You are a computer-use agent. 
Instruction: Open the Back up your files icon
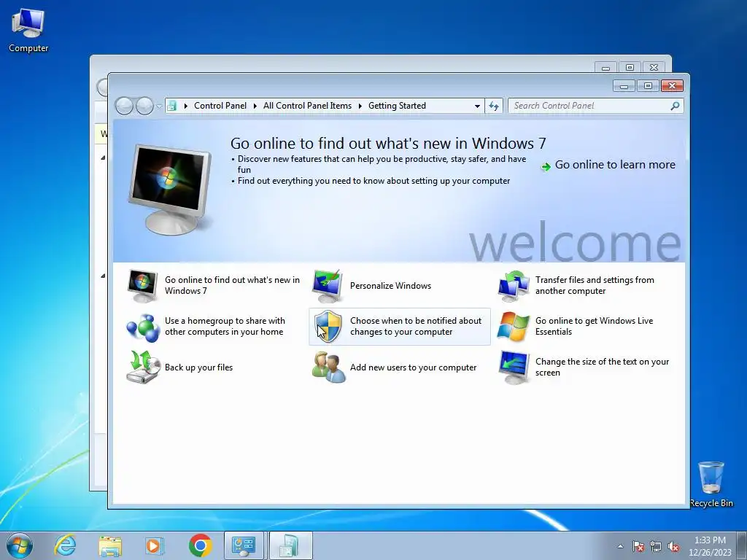pyautogui.click(x=142, y=367)
